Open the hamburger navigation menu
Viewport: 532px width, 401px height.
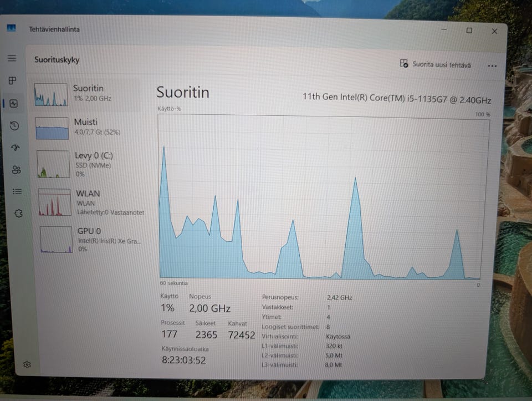pyautogui.click(x=12, y=58)
